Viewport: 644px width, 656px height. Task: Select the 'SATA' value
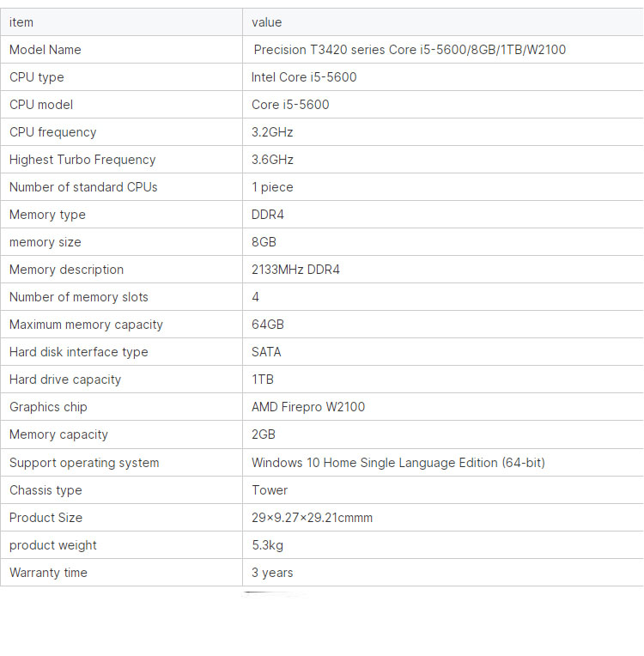point(266,352)
